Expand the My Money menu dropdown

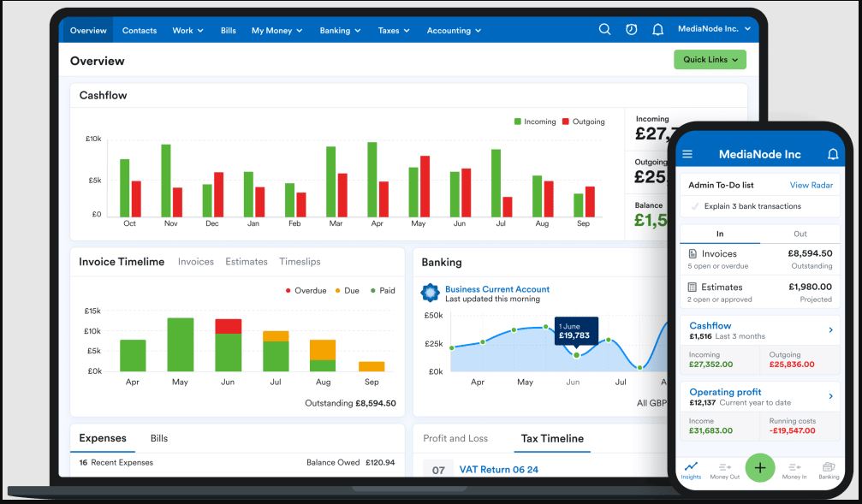coord(277,31)
